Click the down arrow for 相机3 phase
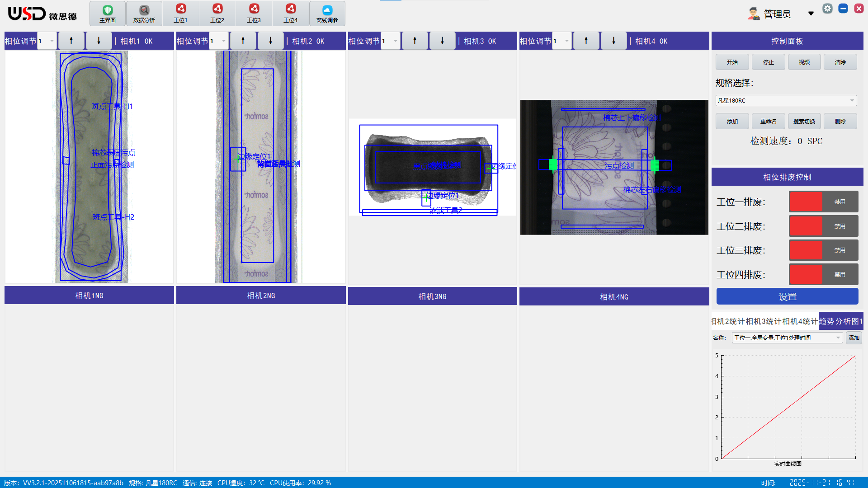This screenshot has height=488, width=868. 442,41
